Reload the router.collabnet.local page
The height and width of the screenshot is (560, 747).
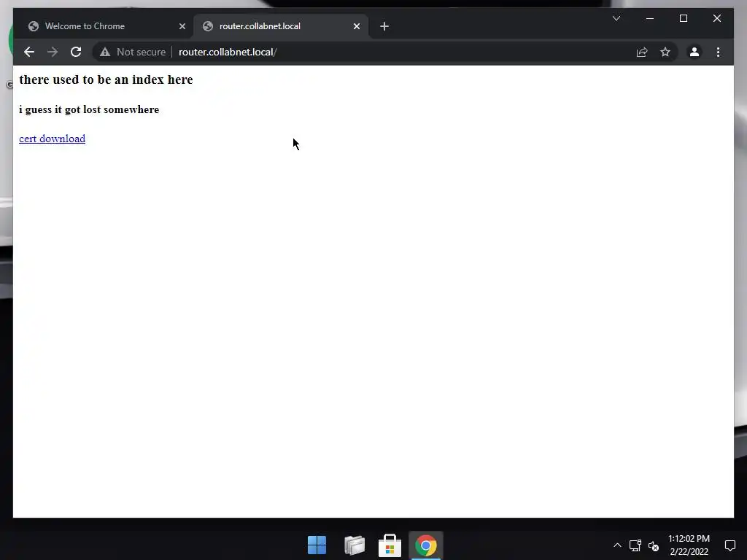[76, 52]
